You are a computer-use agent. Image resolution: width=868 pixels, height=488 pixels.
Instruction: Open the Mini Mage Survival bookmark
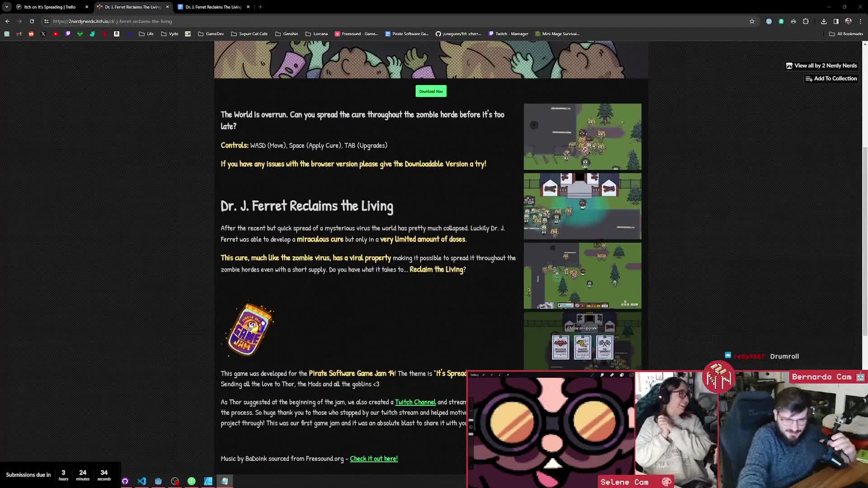tap(557, 34)
